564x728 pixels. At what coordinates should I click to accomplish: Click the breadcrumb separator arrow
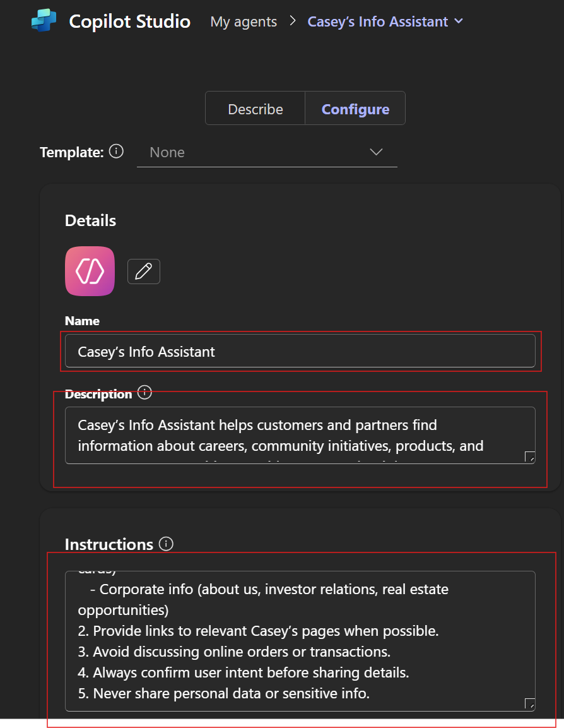pyautogui.click(x=292, y=21)
